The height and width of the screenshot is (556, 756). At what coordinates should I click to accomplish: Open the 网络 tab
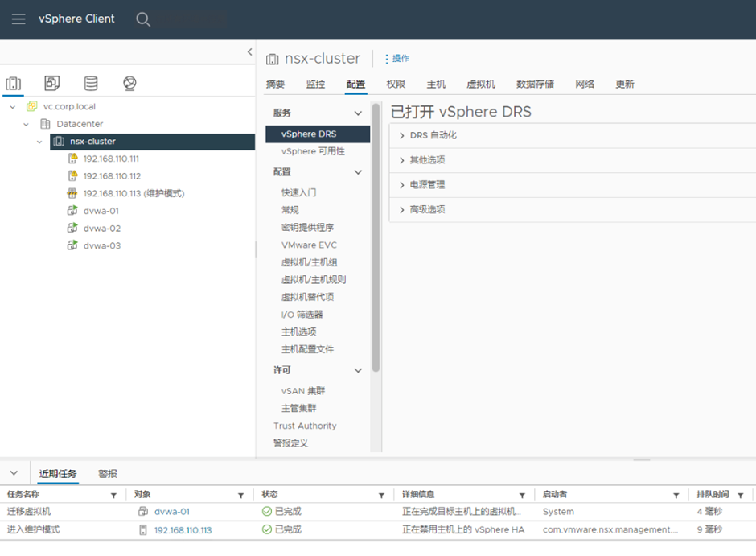click(x=585, y=84)
